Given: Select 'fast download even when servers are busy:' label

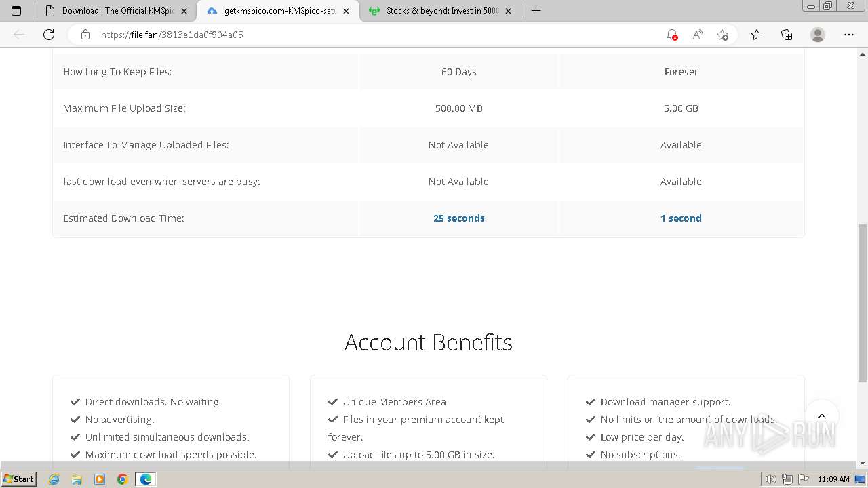Looking at the screenshot, I should pyautogui.click(x=161, y=182).
